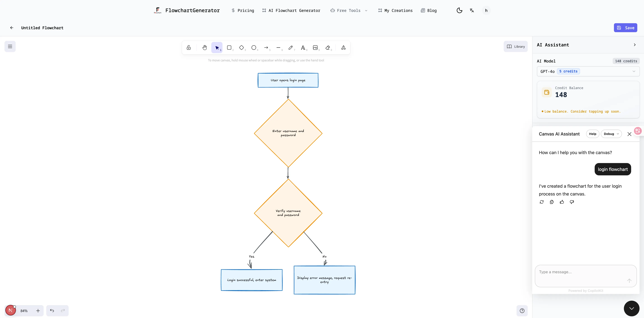
Task: Expand the Free Tools menu
Action: coord(349,10)
